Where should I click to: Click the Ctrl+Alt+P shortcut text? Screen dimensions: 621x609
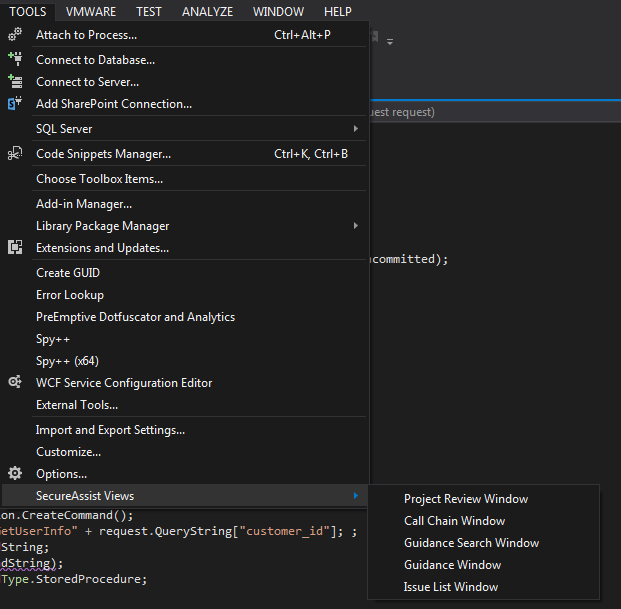(302, 35)
